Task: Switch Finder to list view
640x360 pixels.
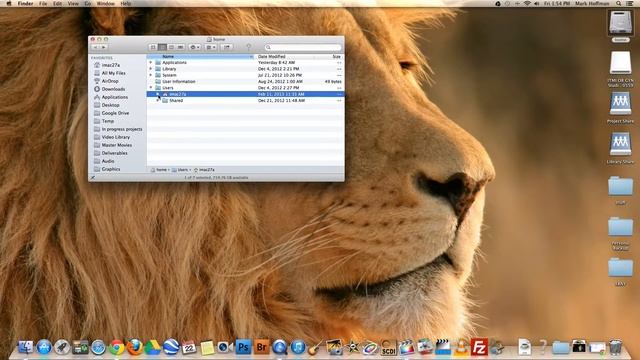Action: pos(162,47)
